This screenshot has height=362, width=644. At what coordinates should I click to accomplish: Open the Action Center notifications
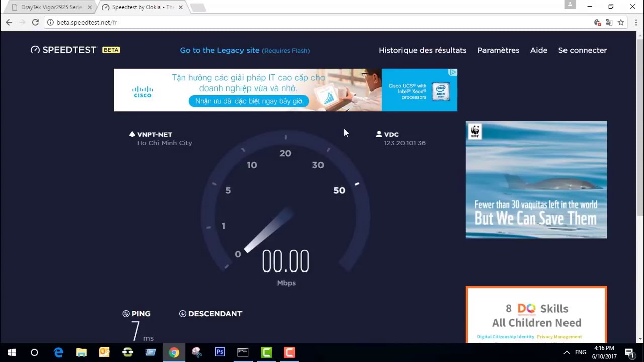629,352
